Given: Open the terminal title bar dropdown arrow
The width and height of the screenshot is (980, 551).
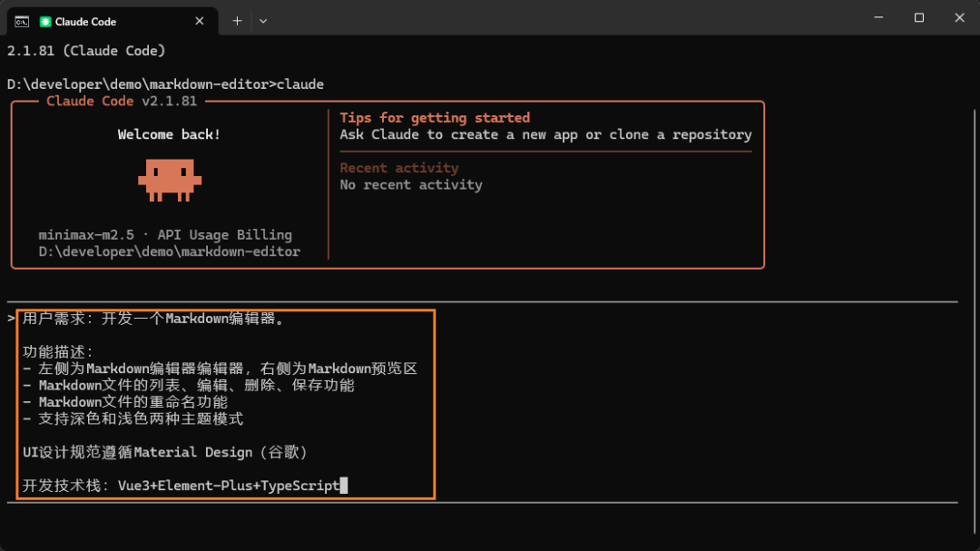Looking at the screenshot, I should tap(263, 20).
